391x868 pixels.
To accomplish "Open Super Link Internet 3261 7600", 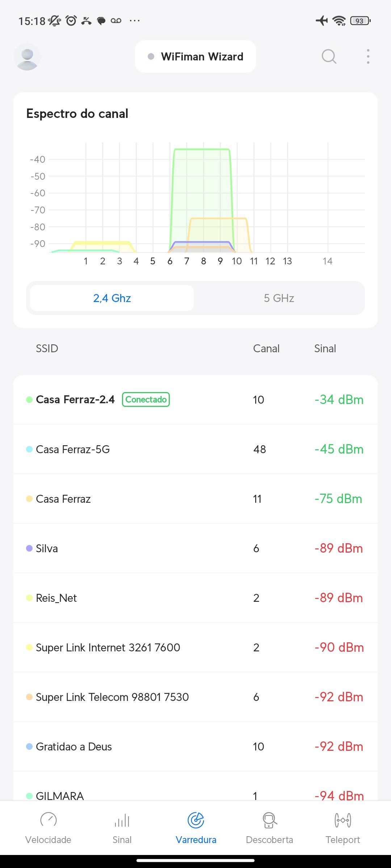I will click(x=195, y=647).
